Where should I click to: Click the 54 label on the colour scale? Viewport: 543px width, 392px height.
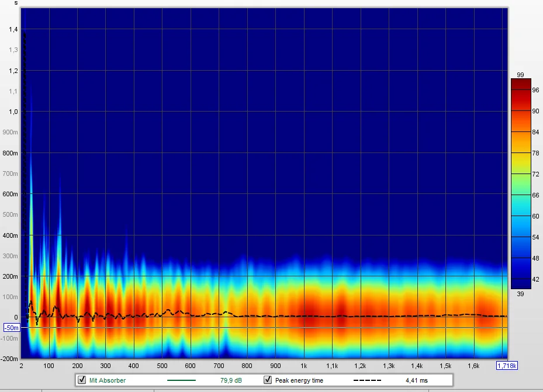(x=536, y=237)
